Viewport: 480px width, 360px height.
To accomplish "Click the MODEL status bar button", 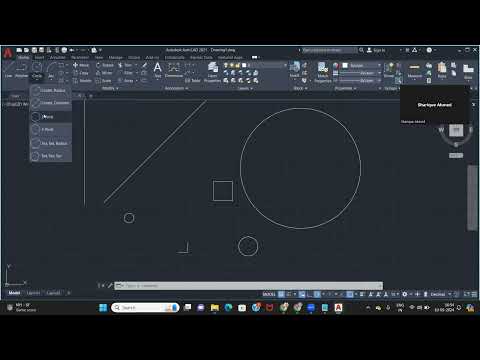I will tap(269, 294).
